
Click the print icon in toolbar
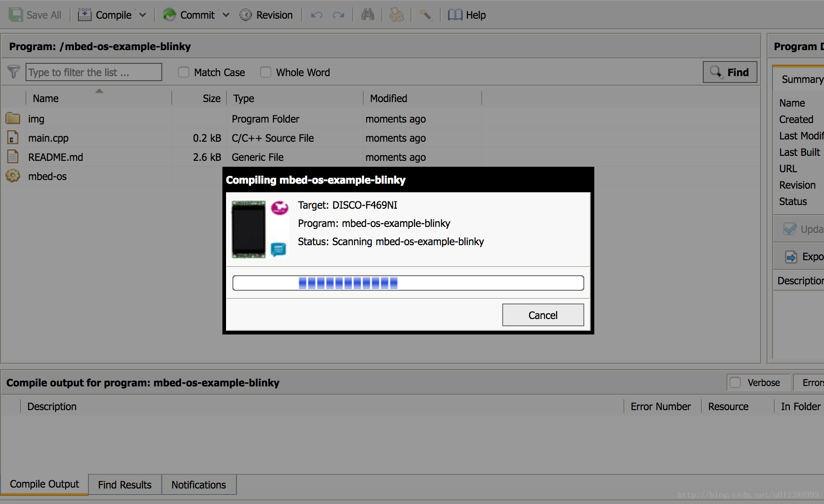coord(397,15)
